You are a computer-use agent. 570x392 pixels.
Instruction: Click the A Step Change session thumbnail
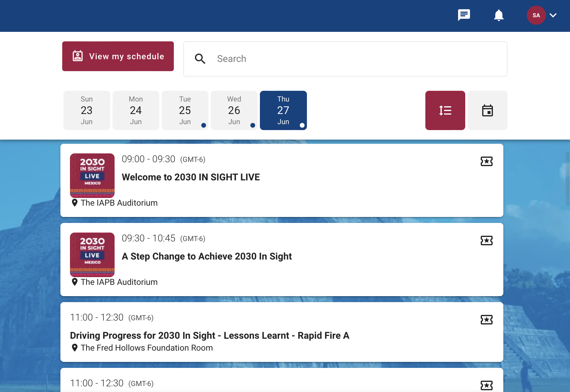point(92,254)
